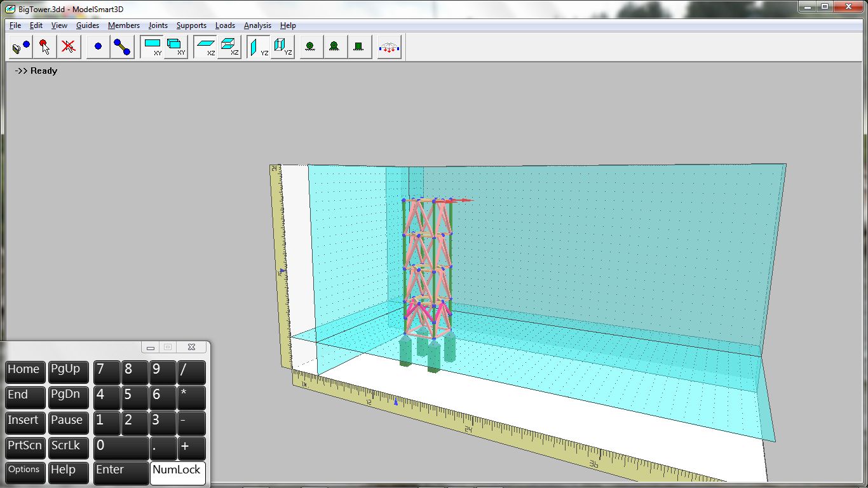Expand the Analysis menu

pos(257,25)
